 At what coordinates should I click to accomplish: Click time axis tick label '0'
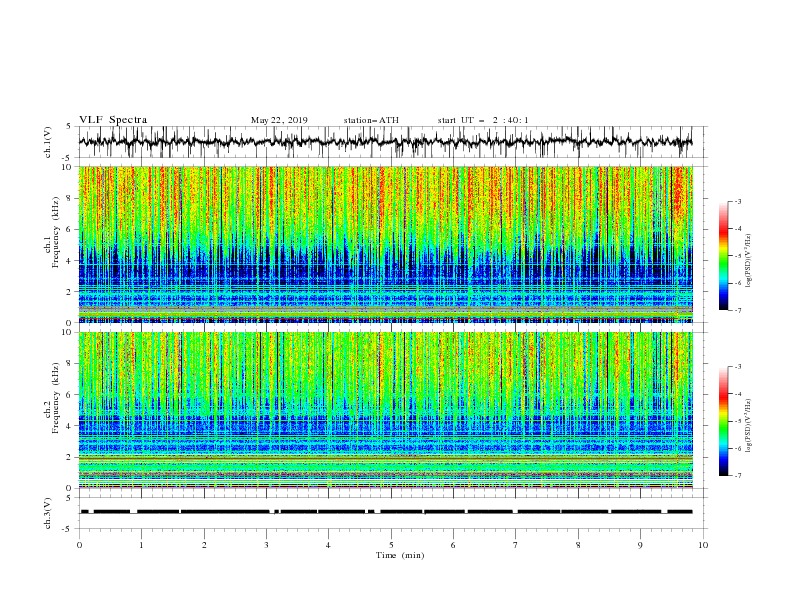(x=79, y=545)
